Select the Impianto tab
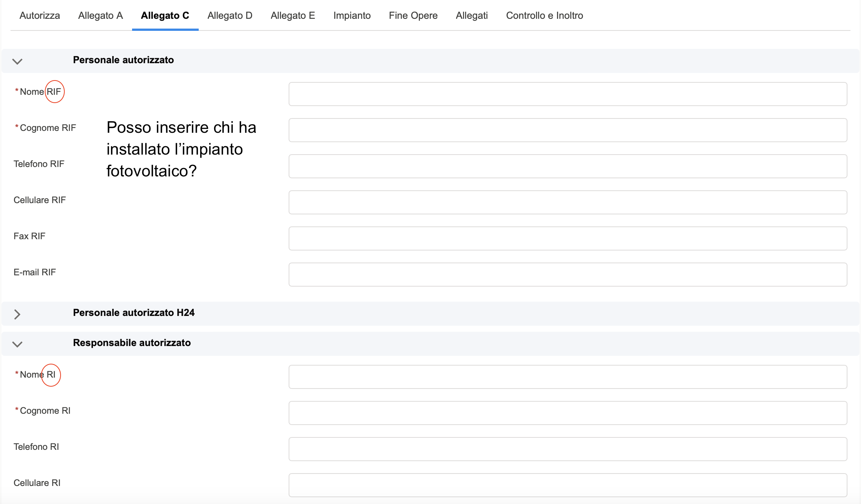 [x=352, y=15]
